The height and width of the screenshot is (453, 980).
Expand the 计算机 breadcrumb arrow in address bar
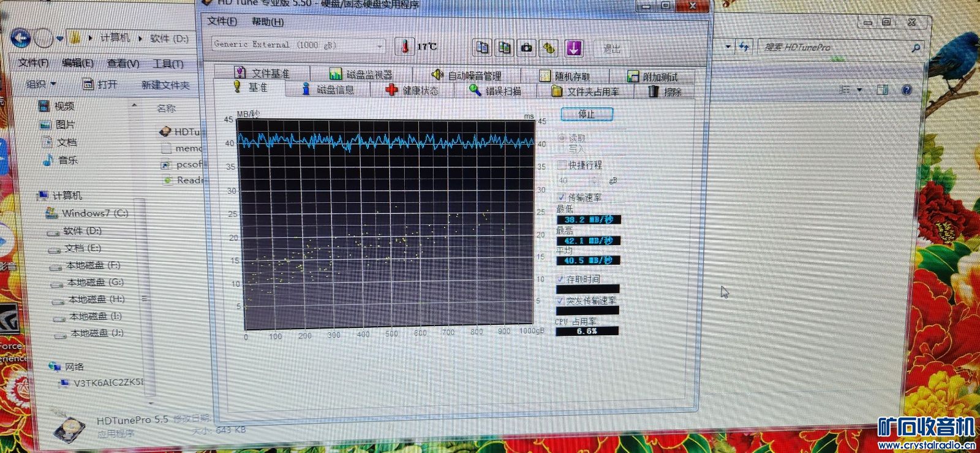pyautogui.click(x=140, y=38)
